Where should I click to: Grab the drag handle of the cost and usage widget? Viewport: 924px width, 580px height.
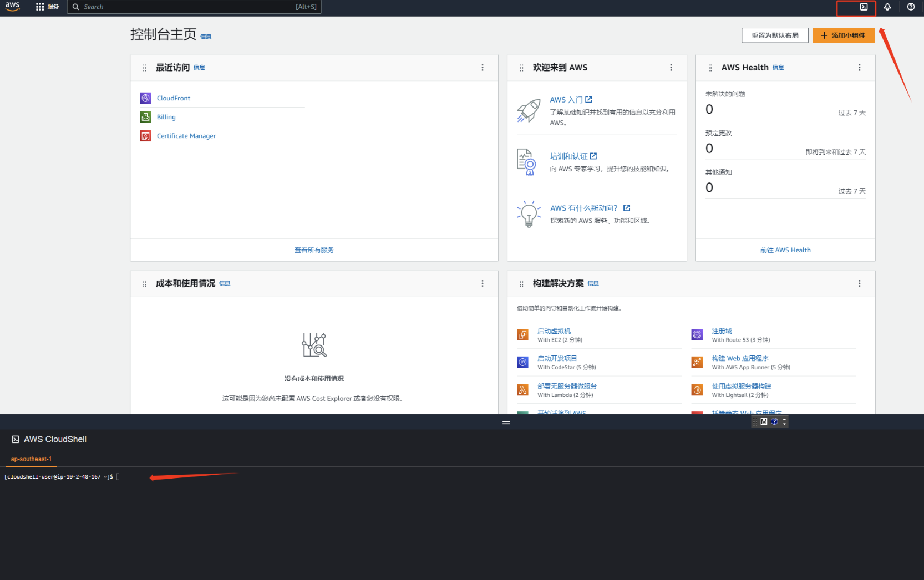coord(145,284)
